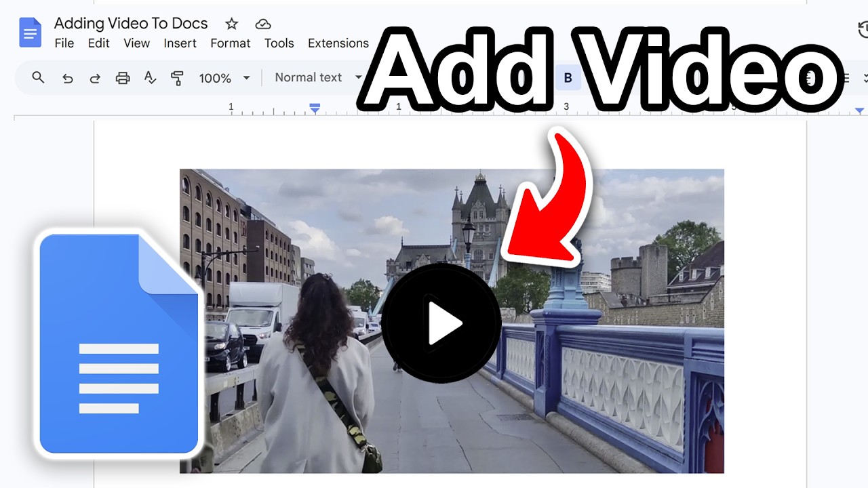
Task: Open the Normal text style dropdown
Action: (x=319, y=77)
